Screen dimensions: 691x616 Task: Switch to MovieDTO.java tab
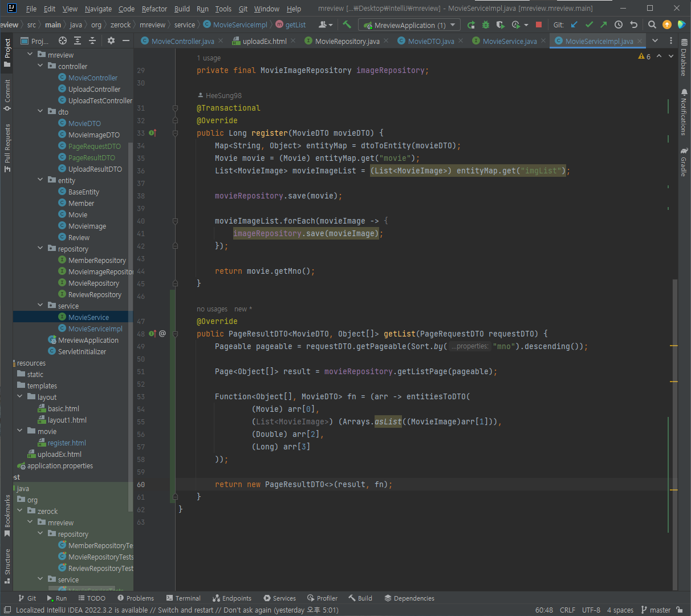[431, 41]
